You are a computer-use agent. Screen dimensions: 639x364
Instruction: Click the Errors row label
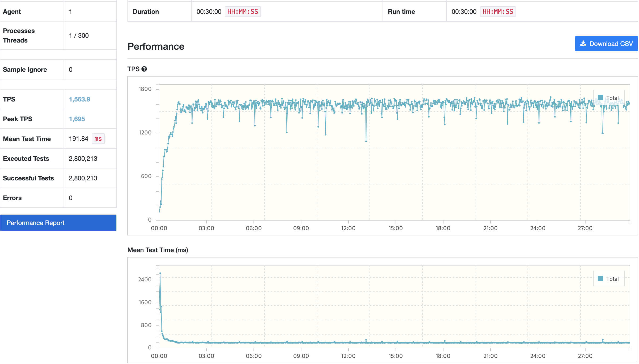(x=12, y=198)
